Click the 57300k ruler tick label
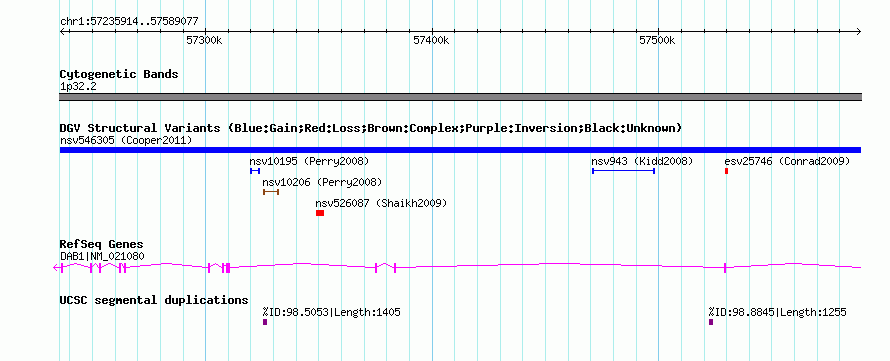Image resolution: width=890 pixels, height=361 pixels. [x=205, y=41]
